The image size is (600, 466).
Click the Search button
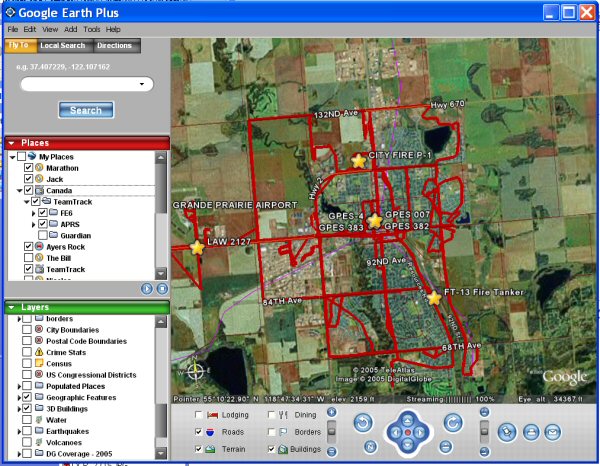(x=86, y=110)
